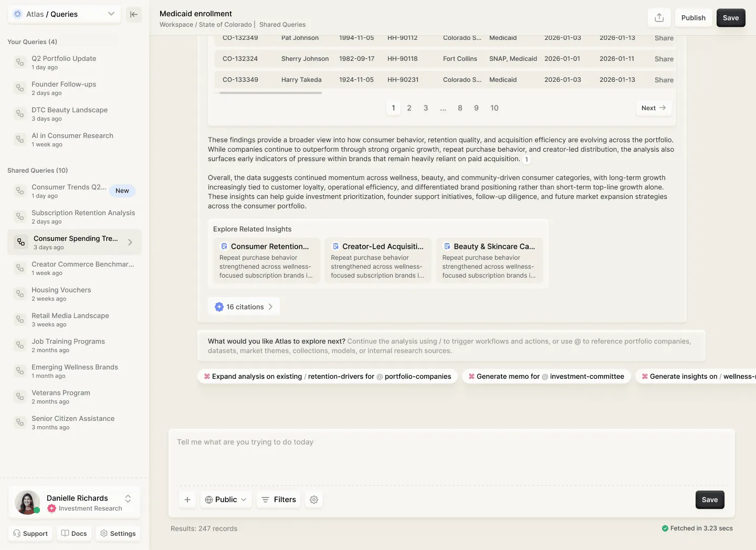Expand the 16 citations chevron
This screenshot has width=756, height=550.
click(x=271, y=307)
